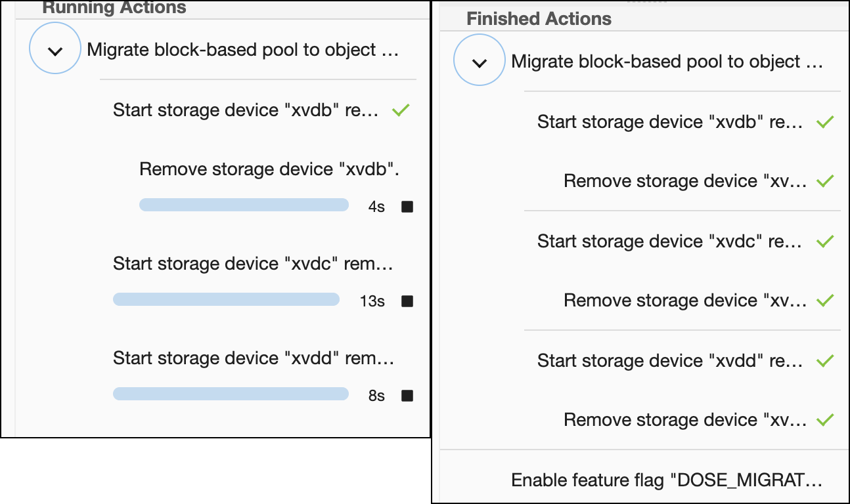
Task: Select the Enable feature flag "DOSE_MIGRAT…" entry
Action: tap(667, 480)
